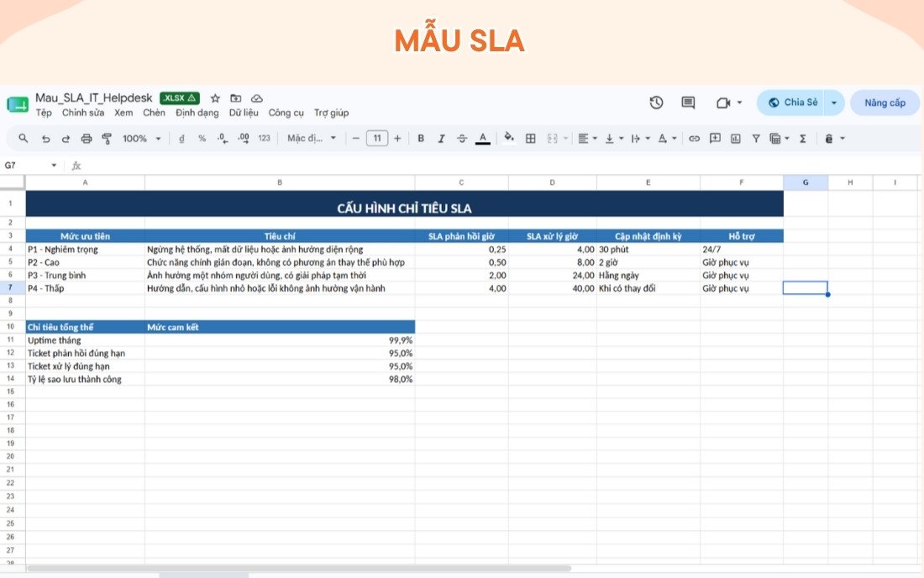Insert a link
Viewport: 924px width, 578px height.
coord(694,139)
